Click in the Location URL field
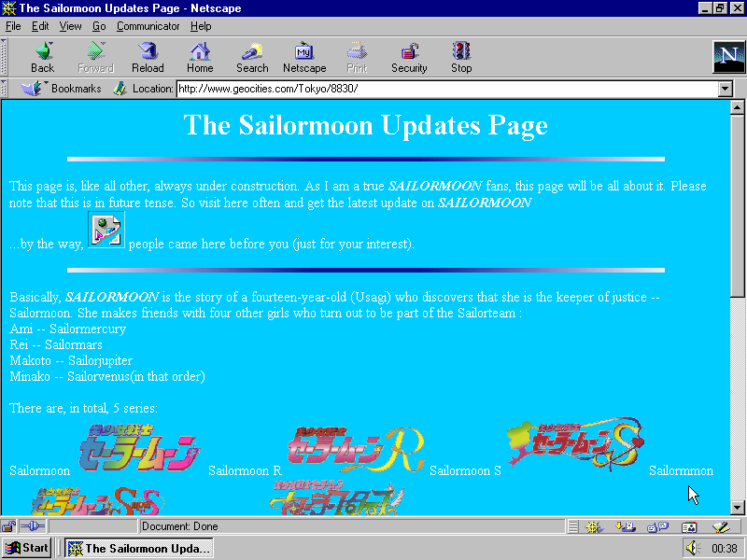Screen dimensions: 747x560 click(447, 89)
